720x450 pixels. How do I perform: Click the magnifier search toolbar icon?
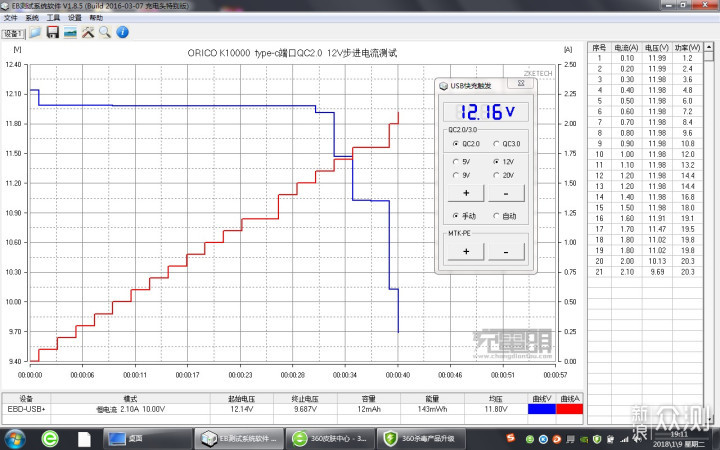point(104,33)
